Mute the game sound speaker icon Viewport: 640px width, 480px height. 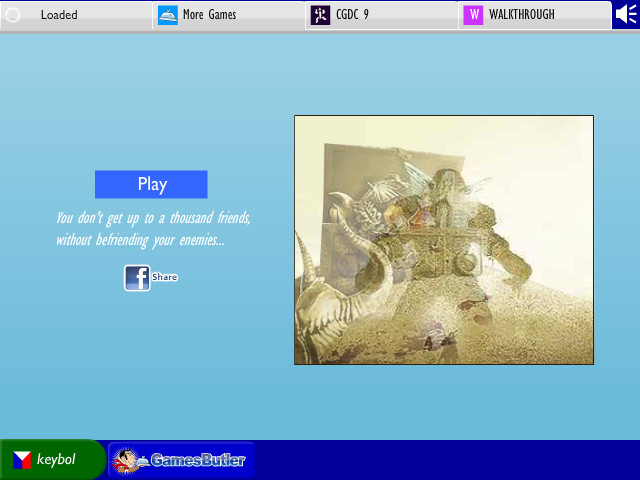(626, 15)
